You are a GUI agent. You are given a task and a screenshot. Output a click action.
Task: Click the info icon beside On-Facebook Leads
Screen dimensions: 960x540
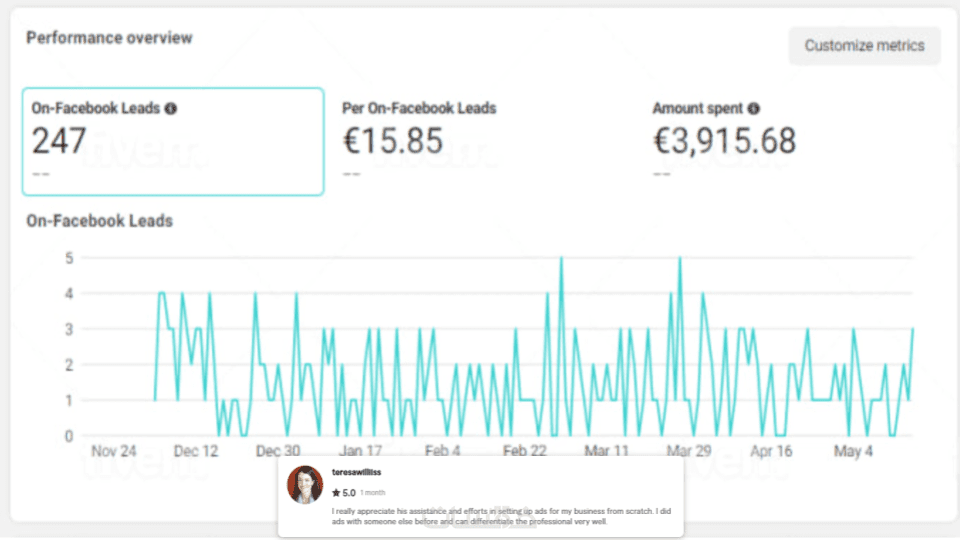pyautogui.click(x=171, y=108)
